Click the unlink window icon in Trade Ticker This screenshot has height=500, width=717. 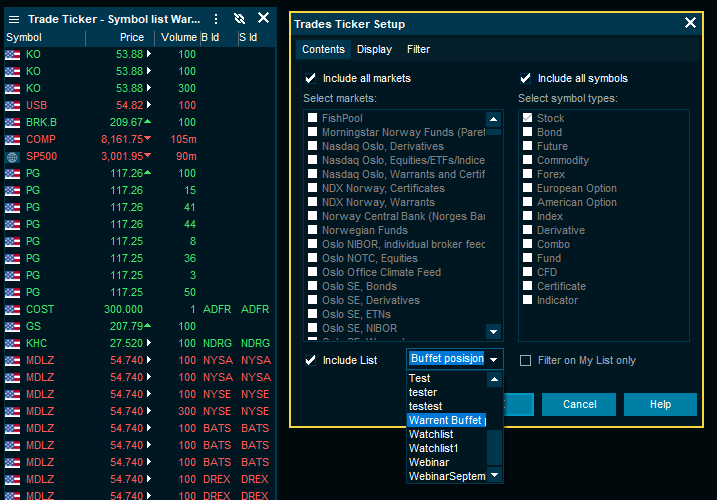240,18
